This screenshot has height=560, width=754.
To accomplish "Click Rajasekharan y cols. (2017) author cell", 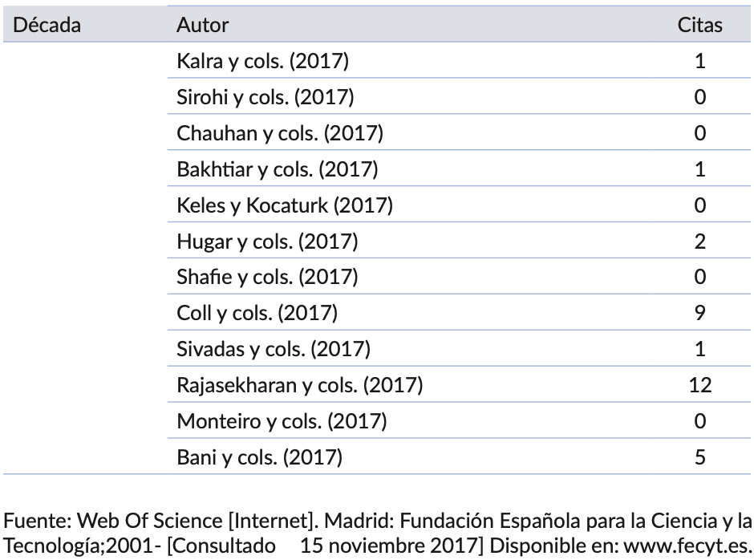I will (x=300, y=386).
